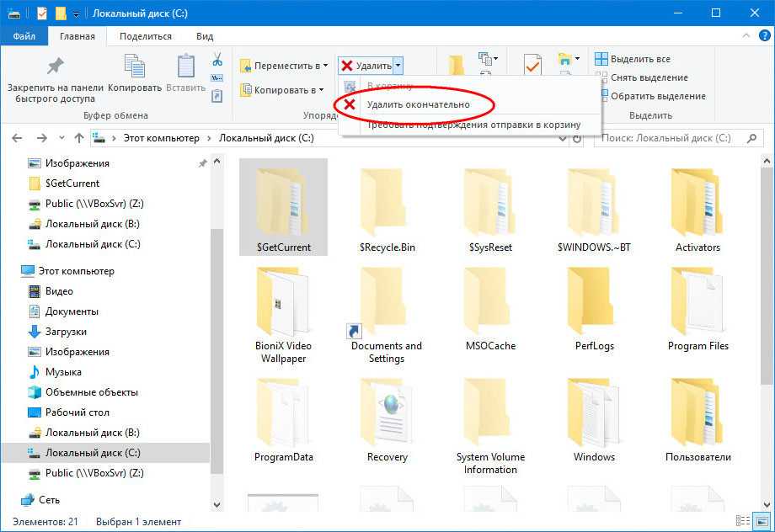Open the Файл tab

(24, 36)
